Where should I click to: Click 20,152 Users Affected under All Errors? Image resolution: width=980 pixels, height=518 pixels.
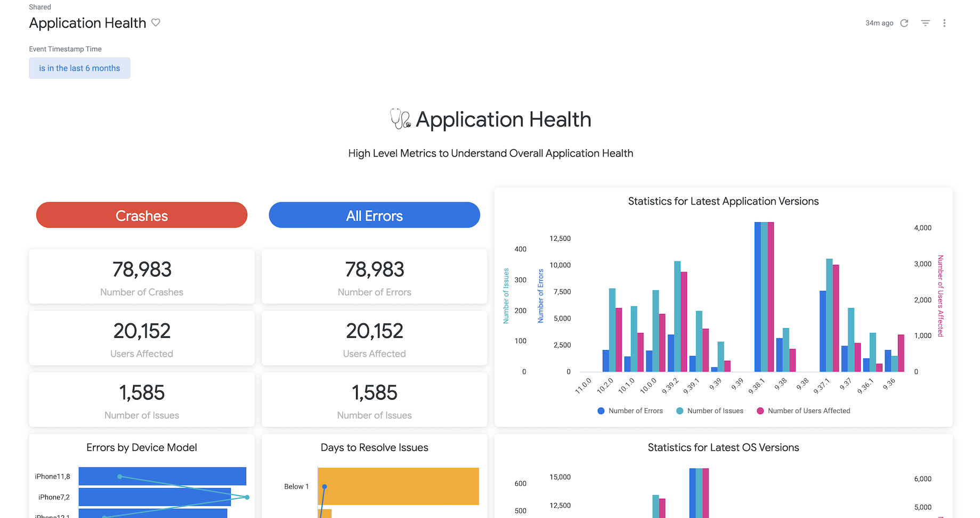coord(375,338)
